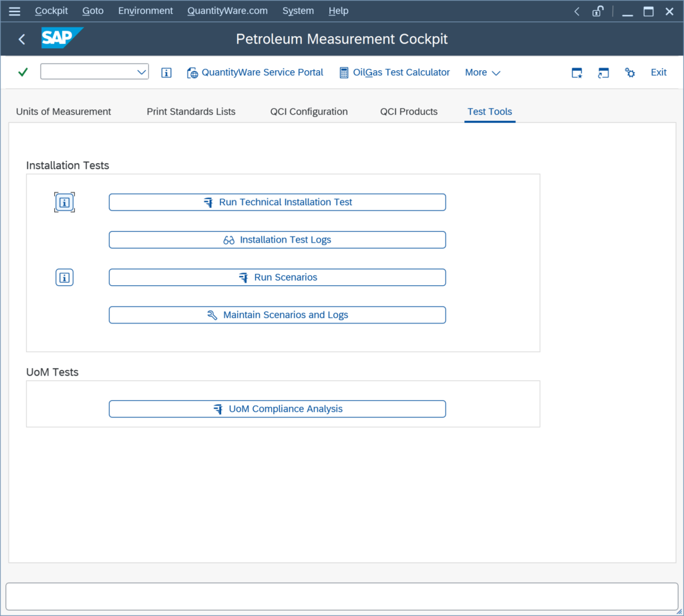Click the create new session icon

click(x=576, y=73)
